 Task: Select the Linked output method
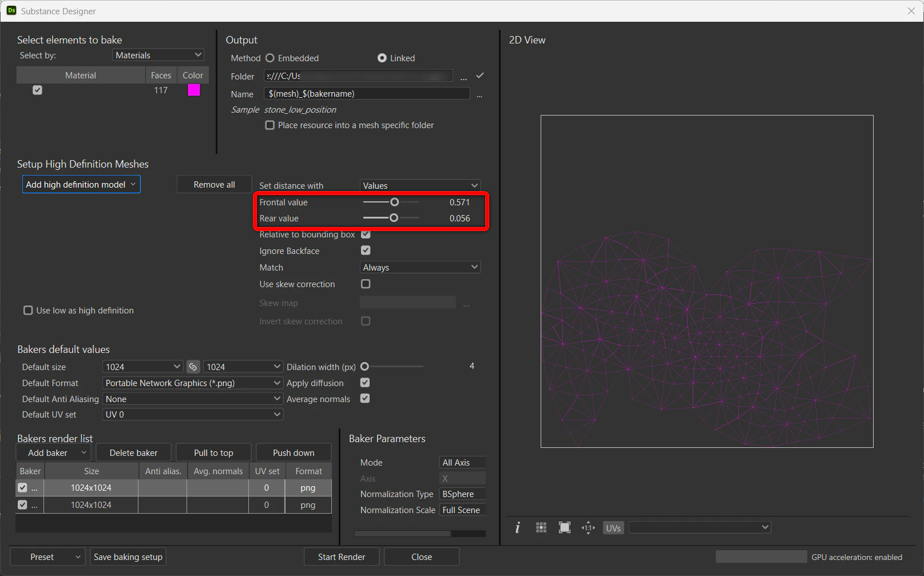pos(382,58)
